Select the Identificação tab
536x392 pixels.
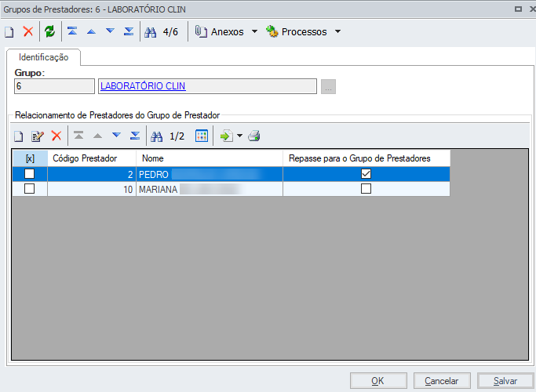[44, 57]
